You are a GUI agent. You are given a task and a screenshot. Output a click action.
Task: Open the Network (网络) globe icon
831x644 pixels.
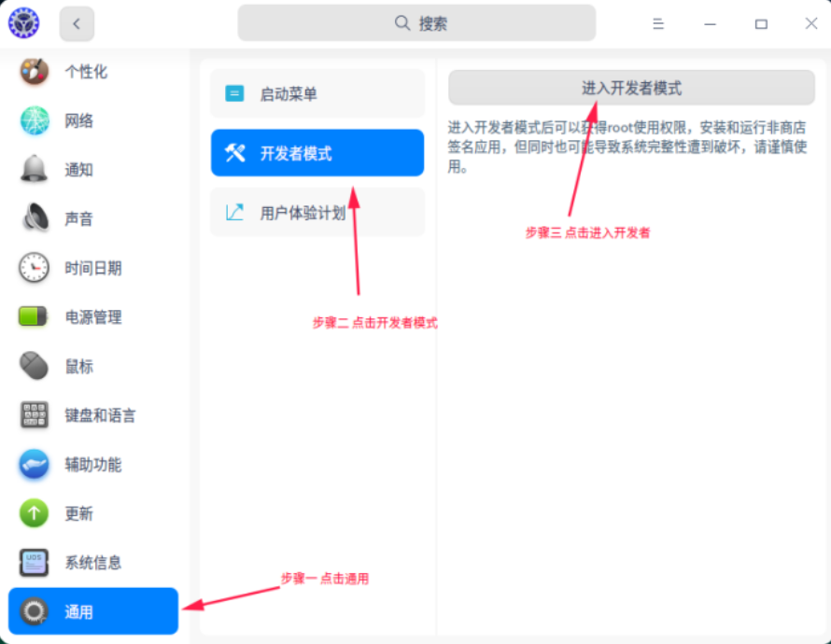pos(35,120)
